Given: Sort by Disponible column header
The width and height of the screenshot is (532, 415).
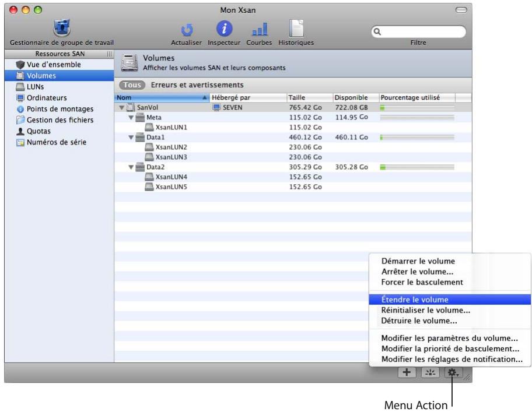Looking at the screenshot, I should (x=356, y=98).
